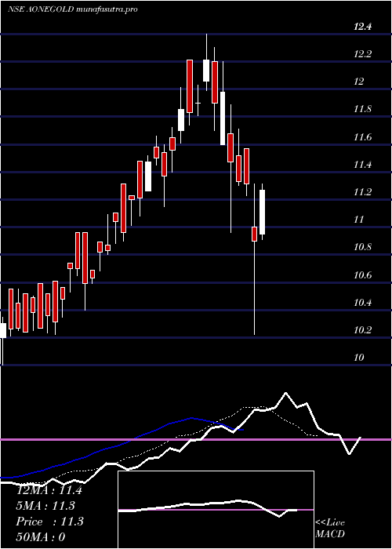Select the 11.6 price axis label
The image size is (392, 549).
(362, 137)
